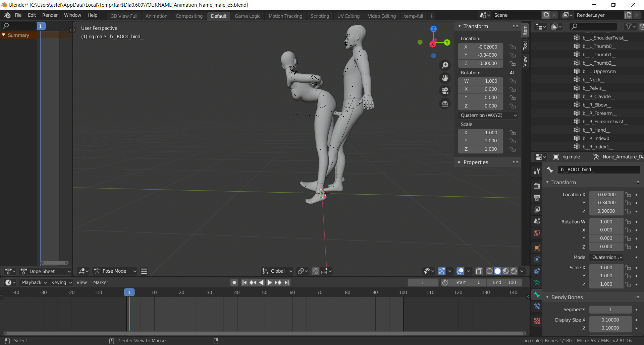Open the View Layer properties tab
This screenshot has height=345, width=644.
(537, 209)
